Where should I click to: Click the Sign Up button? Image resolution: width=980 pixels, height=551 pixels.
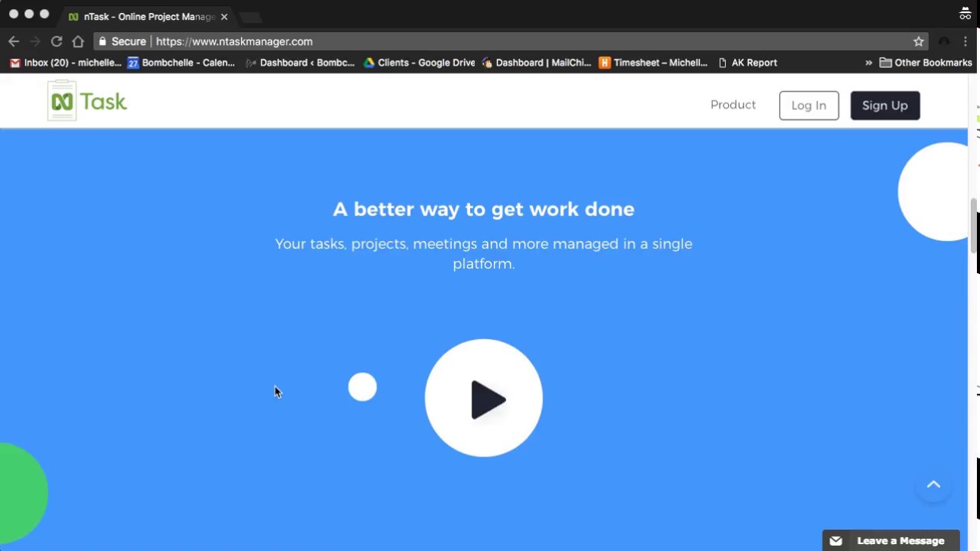coord(884,106)
